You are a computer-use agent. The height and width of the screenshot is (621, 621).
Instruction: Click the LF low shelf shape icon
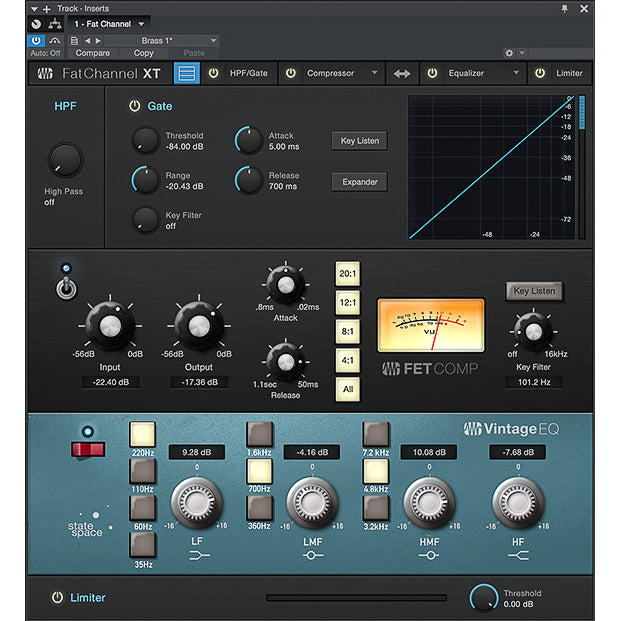pos(199,556)
